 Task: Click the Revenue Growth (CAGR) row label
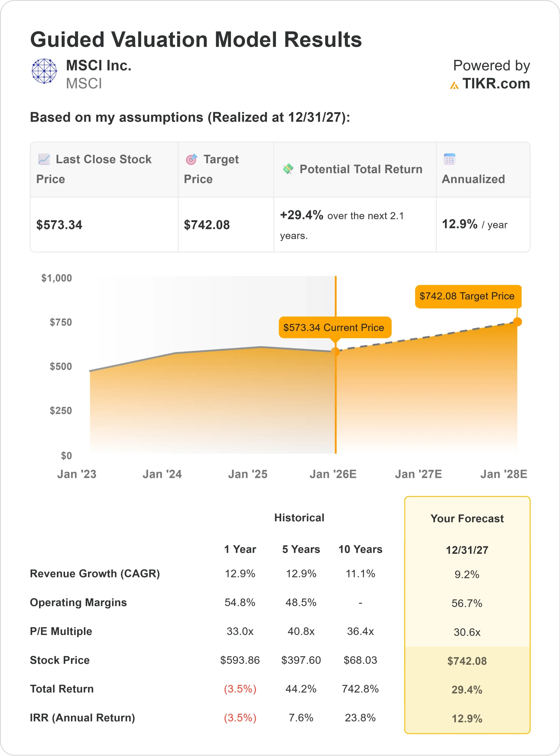pyautogui.click(x=95, y=573)
